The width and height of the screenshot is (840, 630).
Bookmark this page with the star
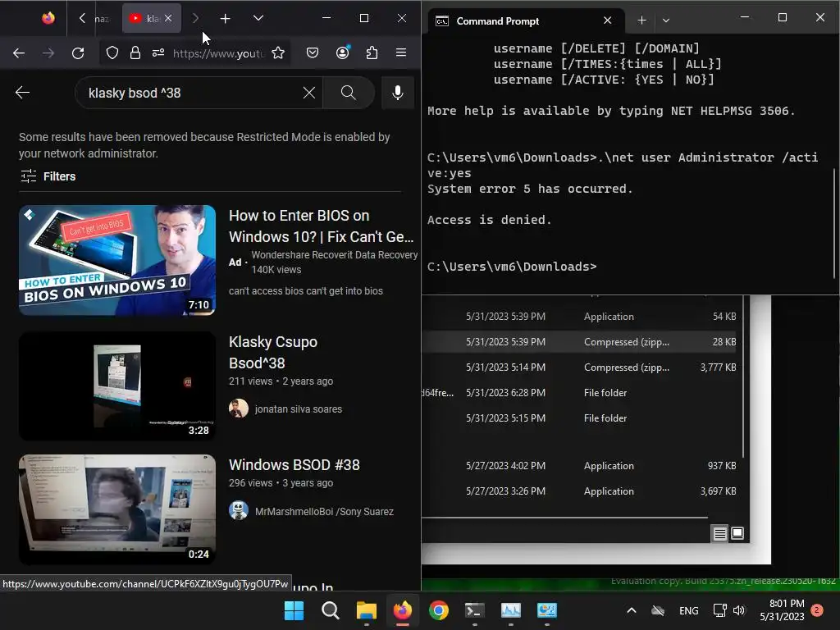pos(278,52)
